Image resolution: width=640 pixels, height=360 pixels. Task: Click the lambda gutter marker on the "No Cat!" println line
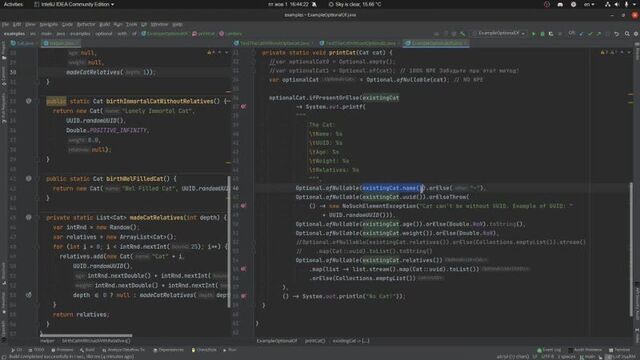tap(243, 296)
